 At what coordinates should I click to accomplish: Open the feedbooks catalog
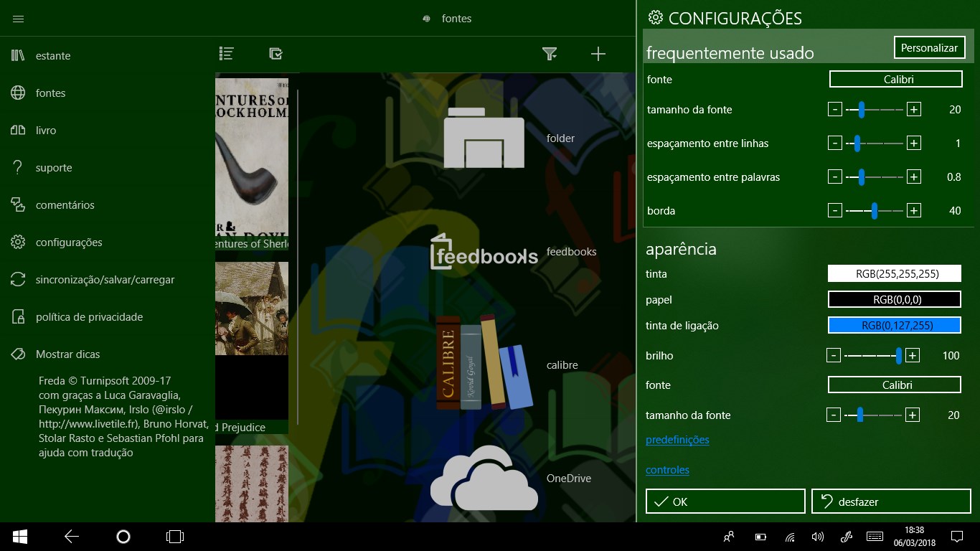coord(484,252)
